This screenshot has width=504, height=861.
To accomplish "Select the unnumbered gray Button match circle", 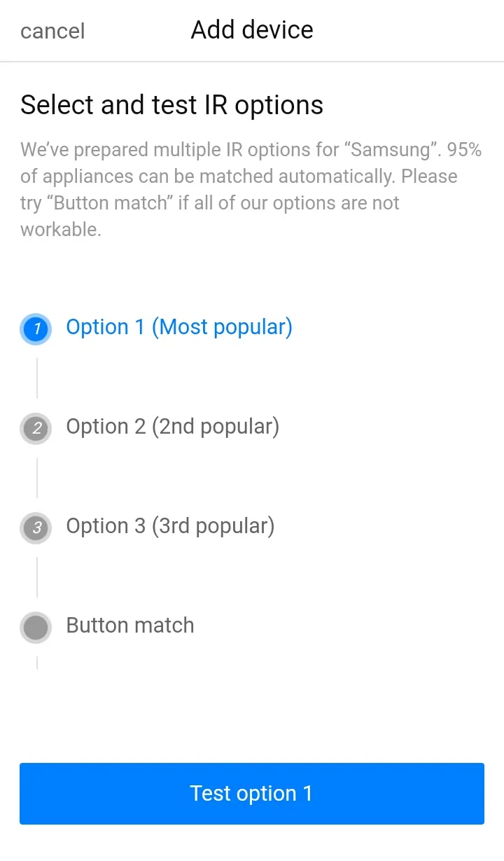I will (36, 627).
